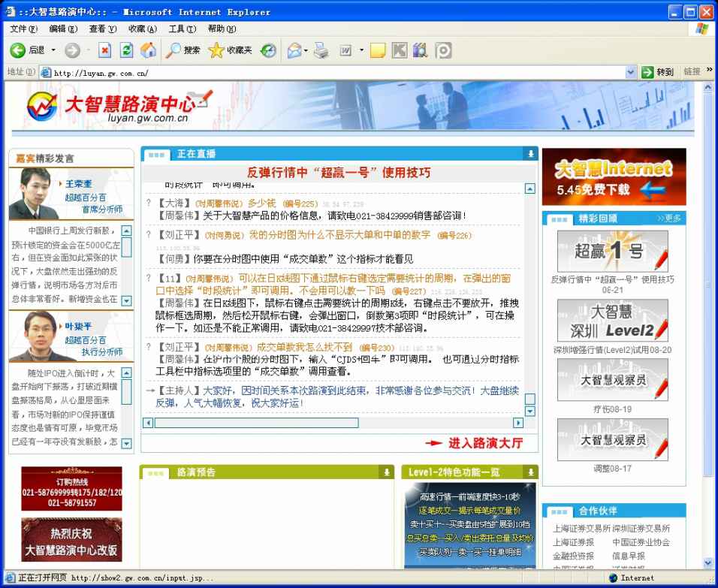Viewport: 718px width, 588px height.
Task: Open the 上海证券交易所 partner link
Action: pos(581,529)
